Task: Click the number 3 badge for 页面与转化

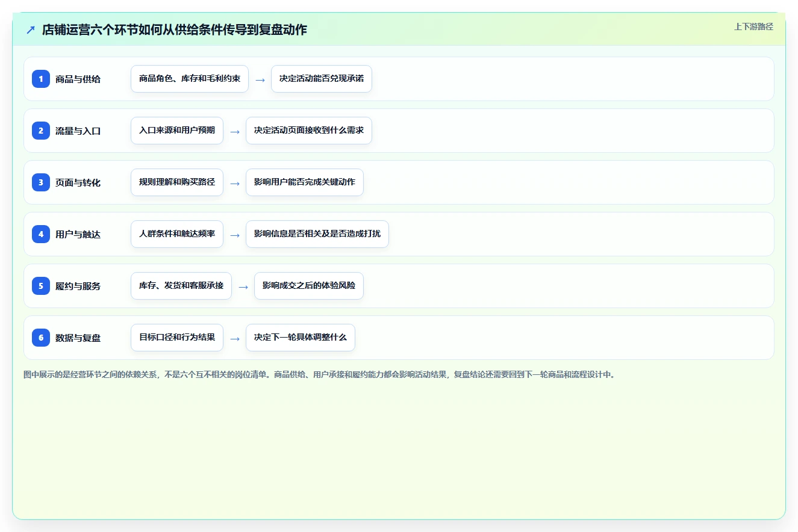Action: click(41, 182)
